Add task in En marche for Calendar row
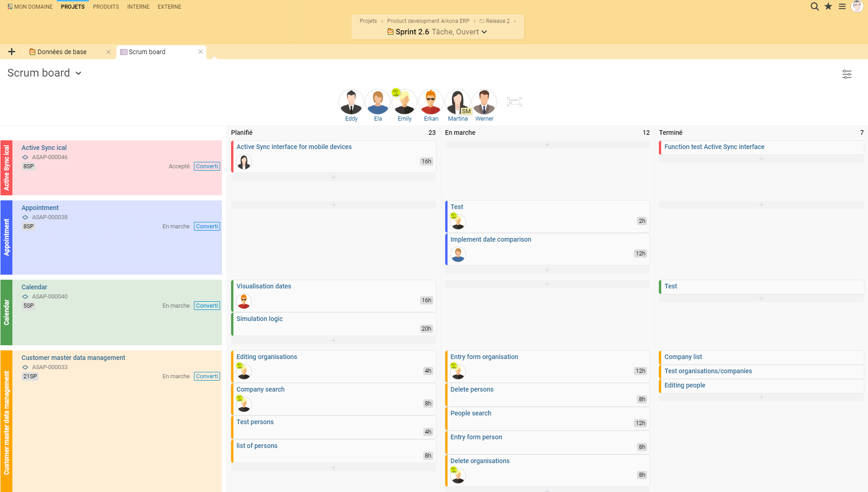 tap(547, 284)
